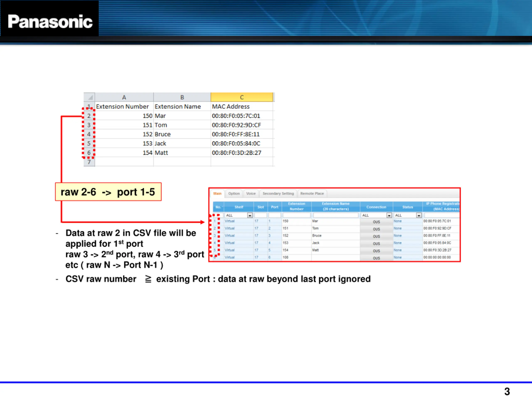532x399 pixels.
Task: Click the Slot filter input field
Action: point(261,215)
